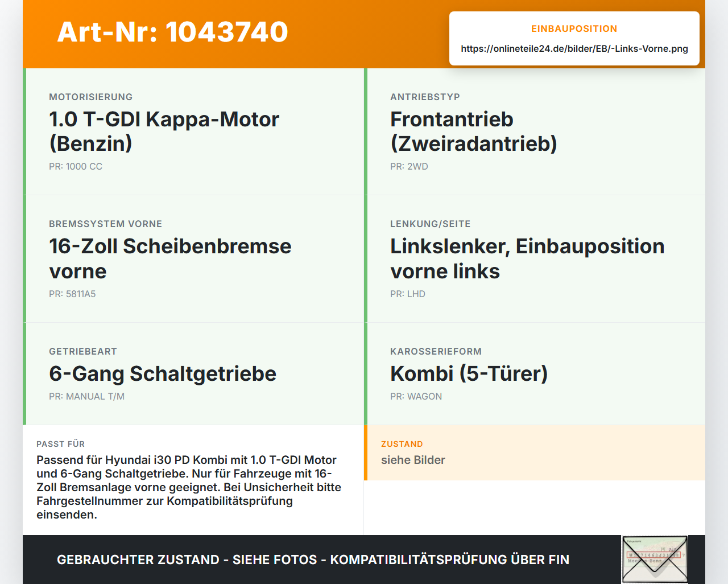Image resolution: width=728 pixels, height=584 pixels.
Task: Click the PR: 2WD value
Action: (x=409, y=167)
